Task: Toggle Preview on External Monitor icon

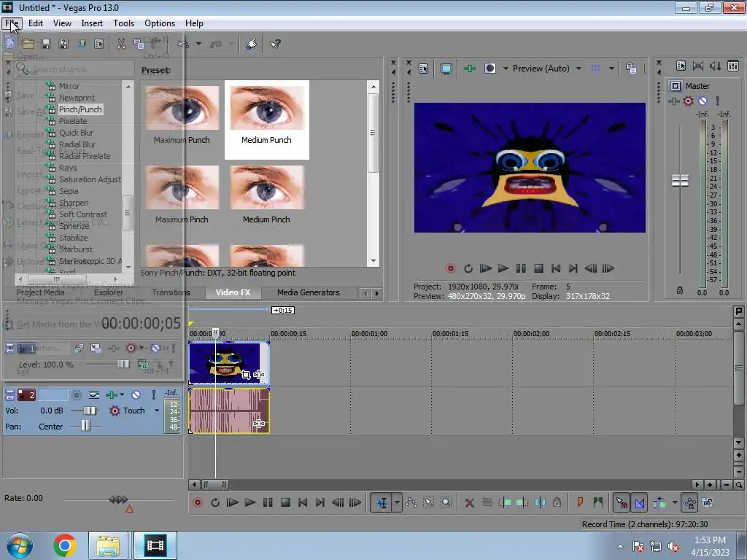Action: (x=446, y=69)
